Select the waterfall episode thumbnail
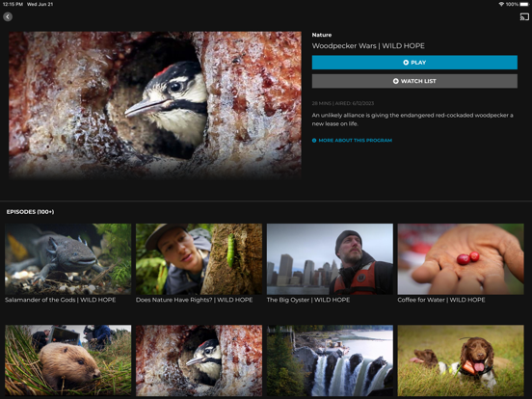532x399 pixels. coord(330,360)
